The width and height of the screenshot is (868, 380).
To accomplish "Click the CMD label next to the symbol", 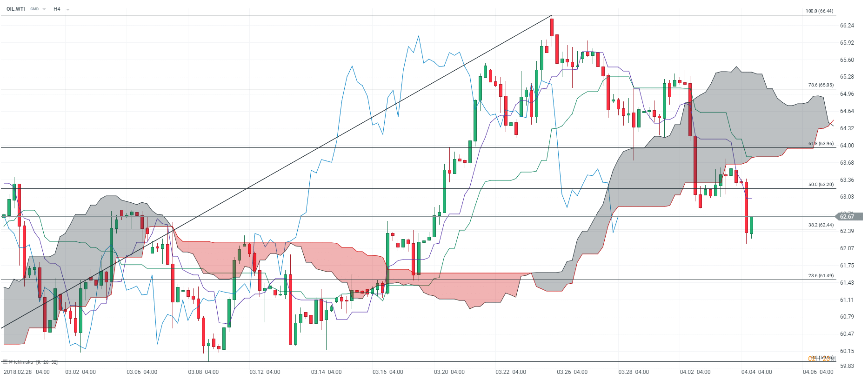I will click(x=34, y=9).
